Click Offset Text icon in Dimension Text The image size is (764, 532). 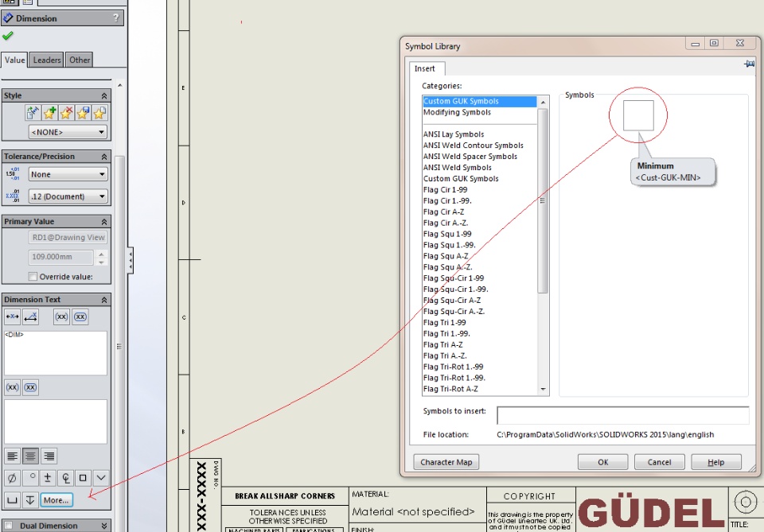(31, 316)
